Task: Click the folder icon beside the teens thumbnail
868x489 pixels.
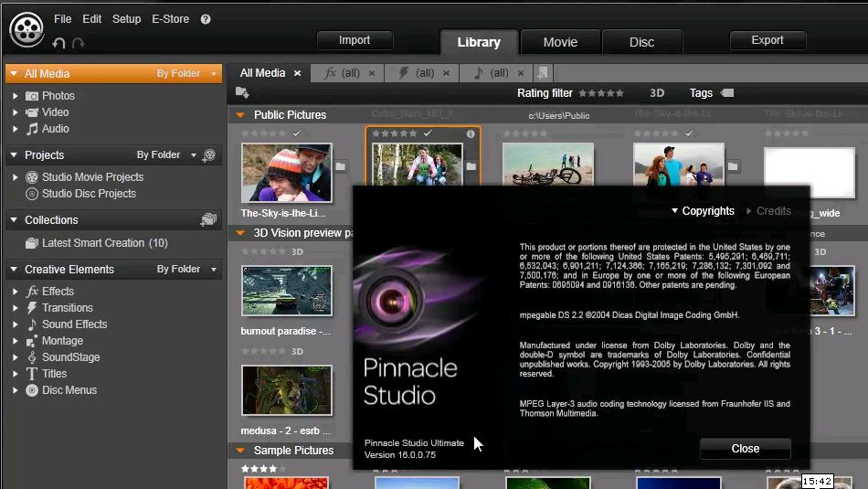Action: pos(733,166)
